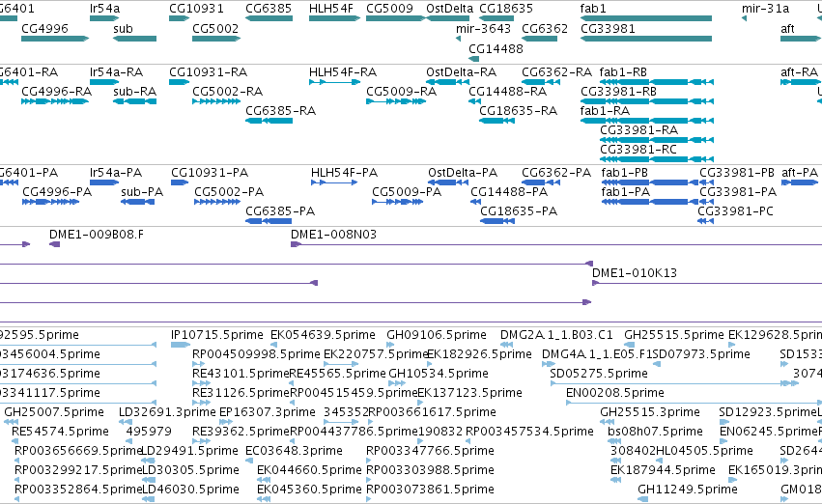Click the DME1-010K13 clone start marker
The image size is (822, 504).
point(596,283)
